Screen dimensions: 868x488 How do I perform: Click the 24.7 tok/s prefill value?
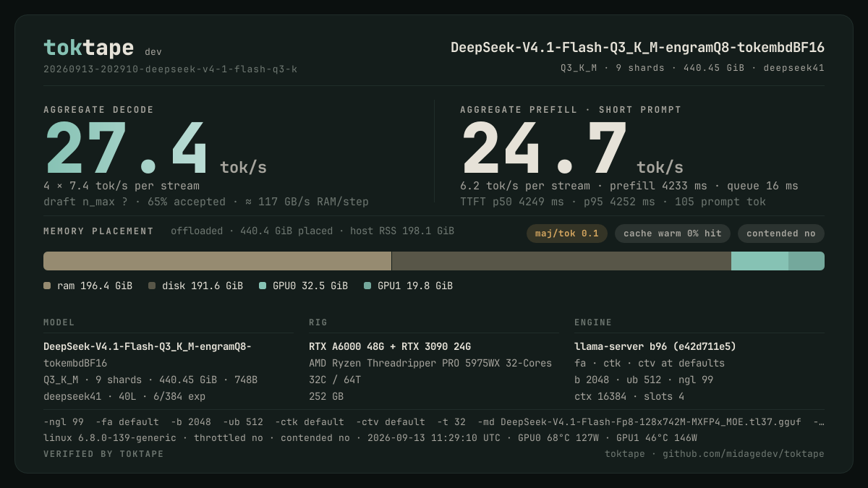571,148
